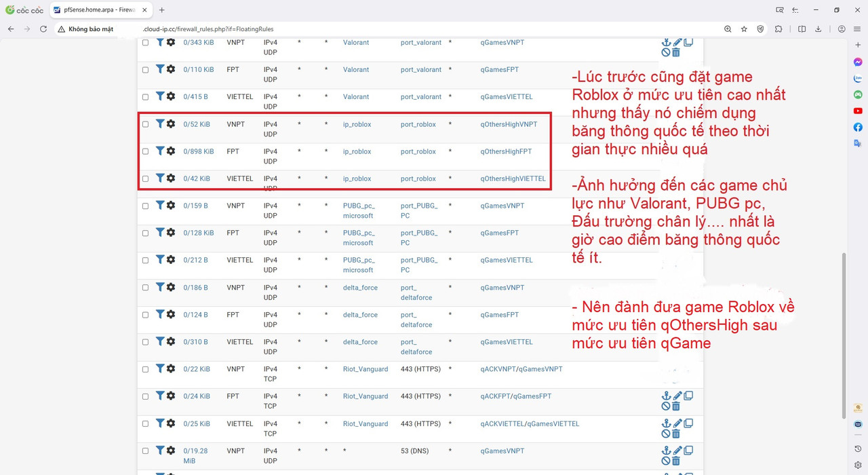
Task: Tick checkbox for Valorant VIETTEL rule
Action: pyautogui.click(x=145, y=97)
